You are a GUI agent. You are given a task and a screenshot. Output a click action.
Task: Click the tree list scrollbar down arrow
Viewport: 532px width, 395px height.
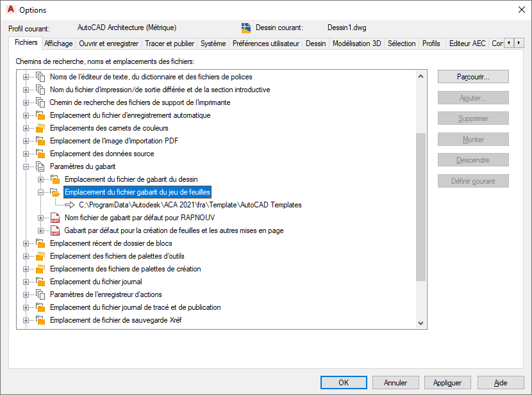[x=420, y=323]
